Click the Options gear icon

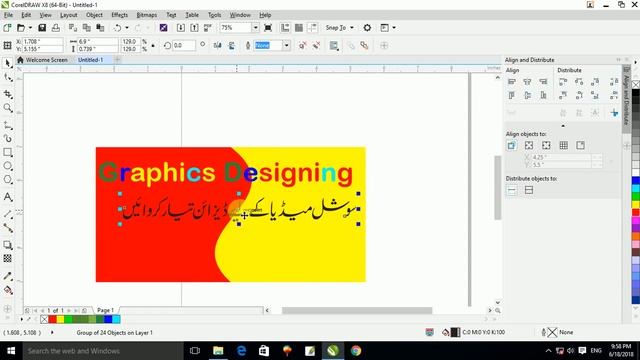[x=367, y=28]
